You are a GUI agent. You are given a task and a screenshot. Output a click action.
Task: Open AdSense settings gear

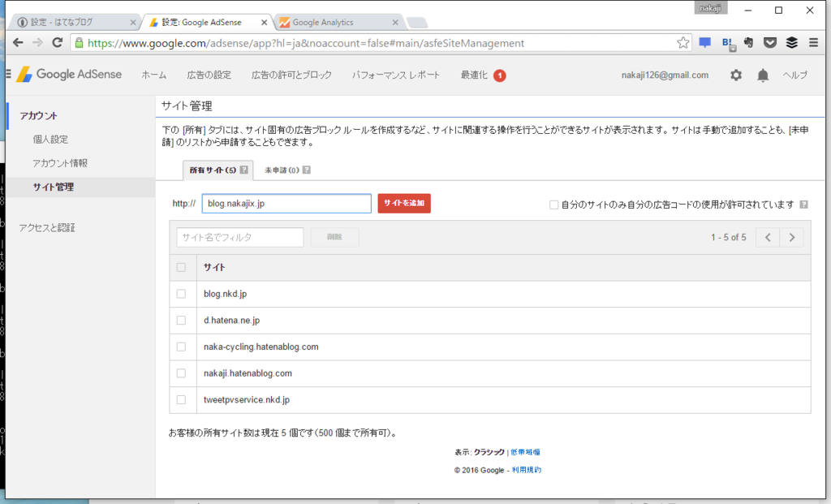[x=736, y=75]
